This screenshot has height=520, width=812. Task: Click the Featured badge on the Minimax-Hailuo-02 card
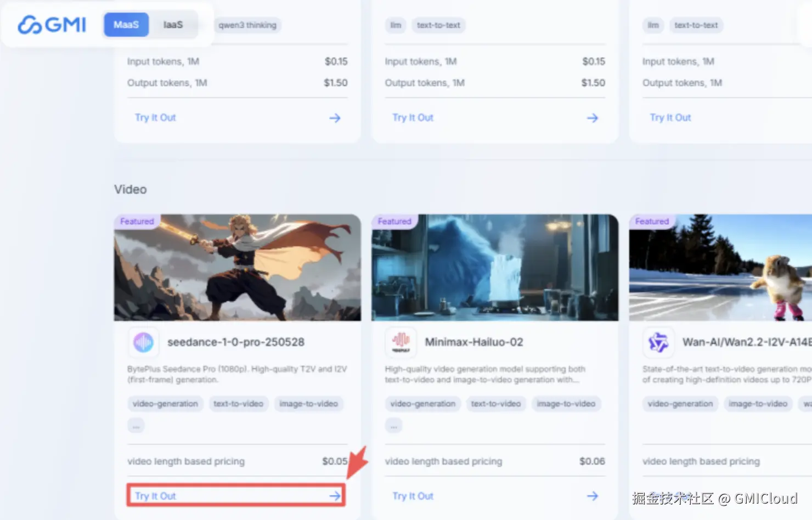[x=394, y=222]
